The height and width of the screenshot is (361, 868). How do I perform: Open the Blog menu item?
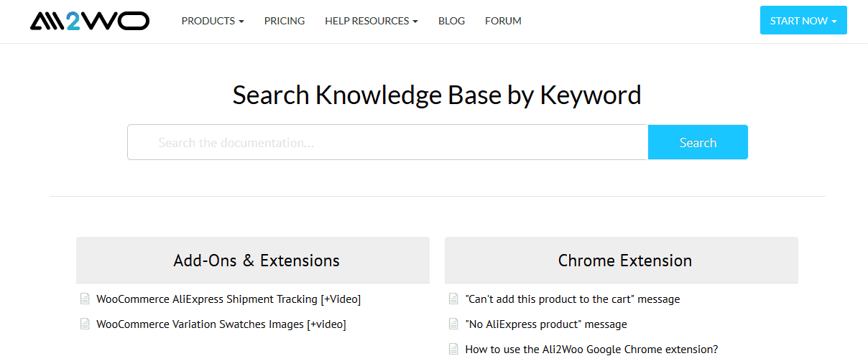tap(451, 21)
